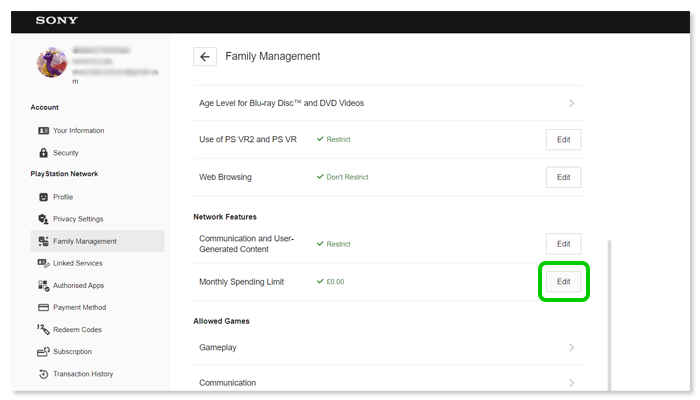This screenshot has height=400, width=700.
Task: Open Your Information page
Action: [x=79, y=130]
